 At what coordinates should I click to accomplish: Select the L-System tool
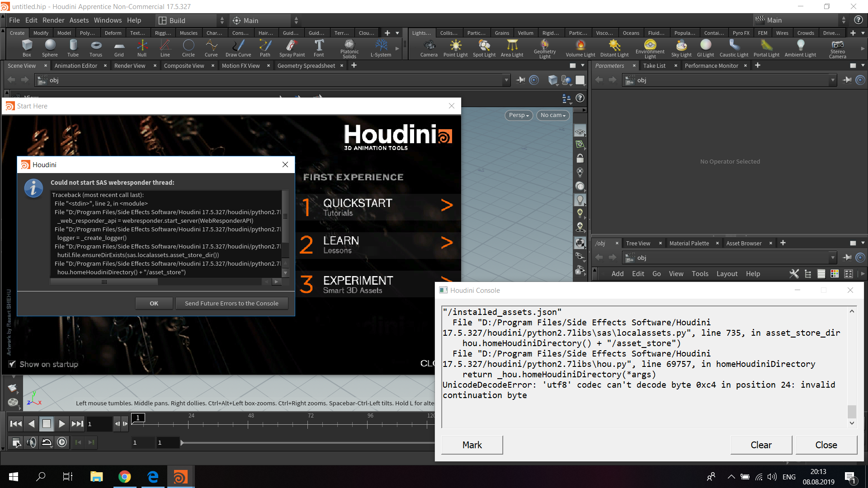[x=381, y=48]
